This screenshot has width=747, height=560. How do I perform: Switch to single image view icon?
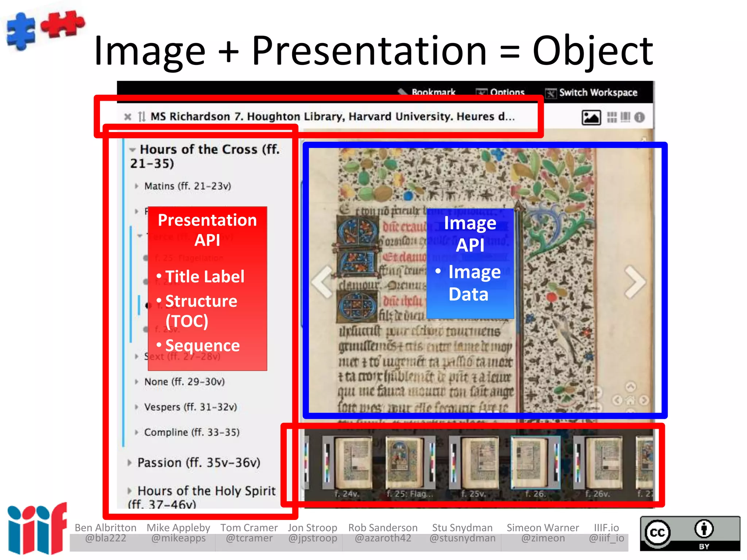(591, 117)
